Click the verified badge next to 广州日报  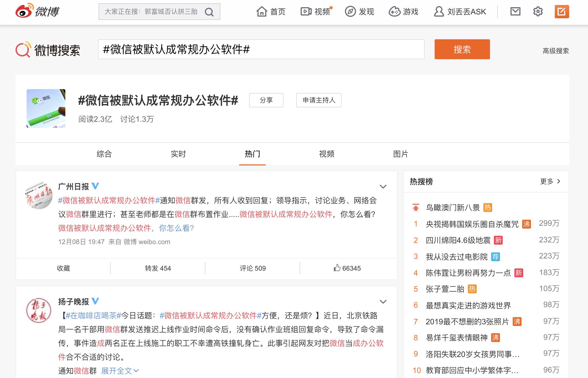(95, 186)
